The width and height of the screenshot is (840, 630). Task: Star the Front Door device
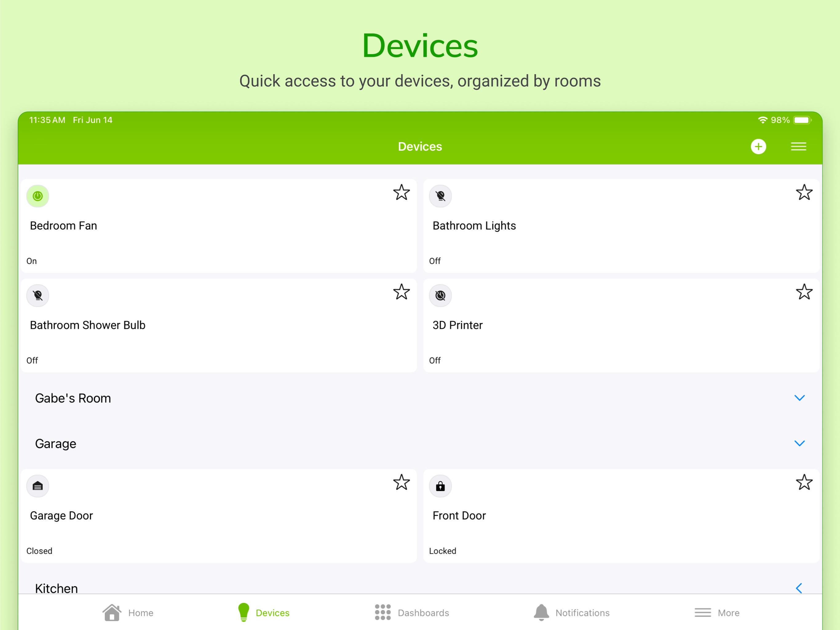tap(804, 482)
